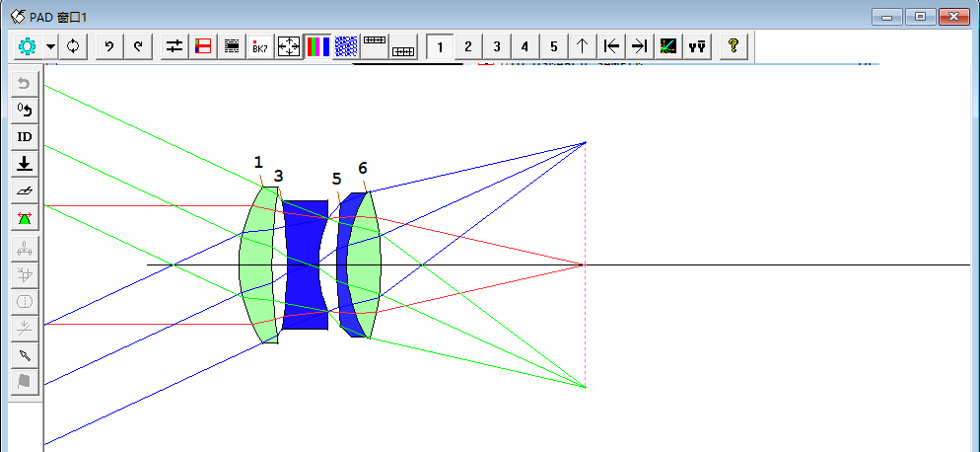The image size is (980, 452).
Task: Minimize the PAD window
Action: [x=887, y=17]
